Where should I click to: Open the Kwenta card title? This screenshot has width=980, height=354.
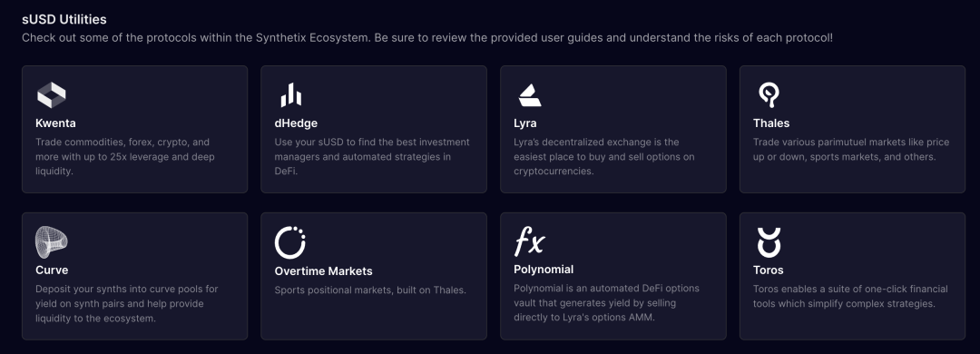[55, 123]
